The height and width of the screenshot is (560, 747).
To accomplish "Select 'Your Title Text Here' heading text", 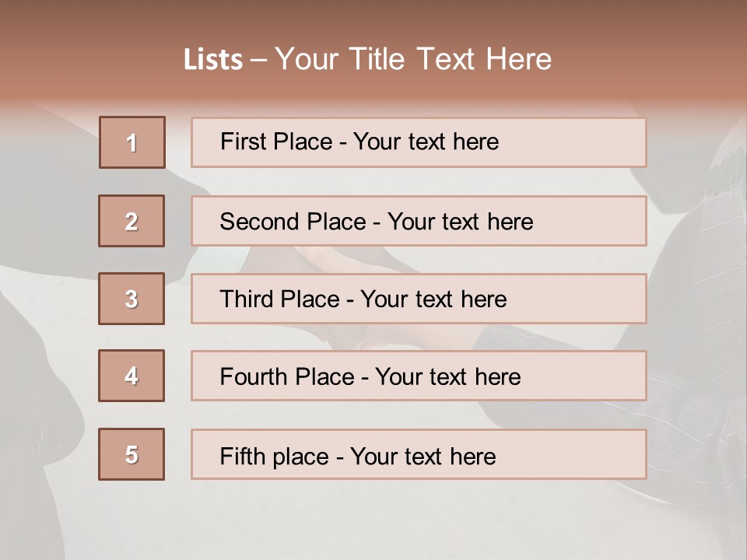I will [413, 59].
